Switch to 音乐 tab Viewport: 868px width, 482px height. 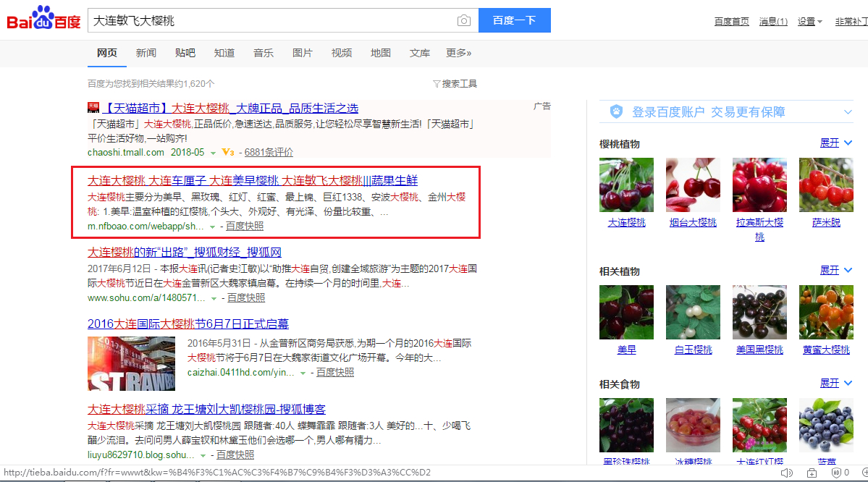pos(264,53)
